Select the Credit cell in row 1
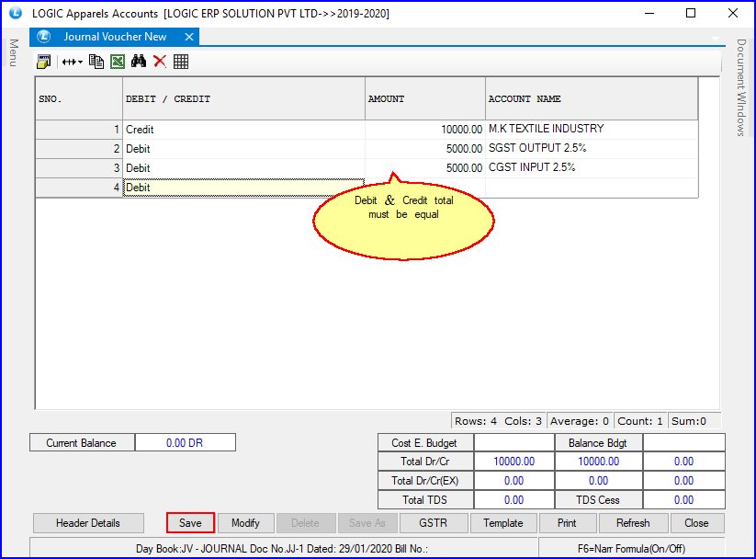This screenshot has width=756, height=559. pos(244,130)
